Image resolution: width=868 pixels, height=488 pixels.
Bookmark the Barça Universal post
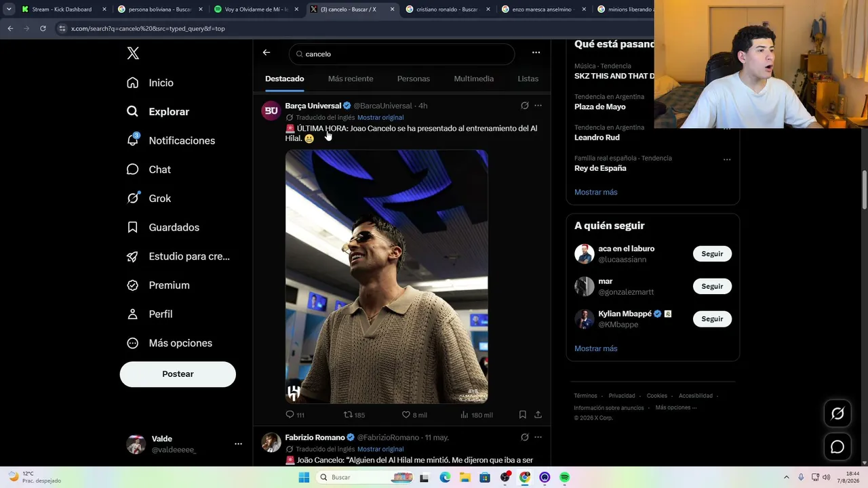(x=522, y=415)
